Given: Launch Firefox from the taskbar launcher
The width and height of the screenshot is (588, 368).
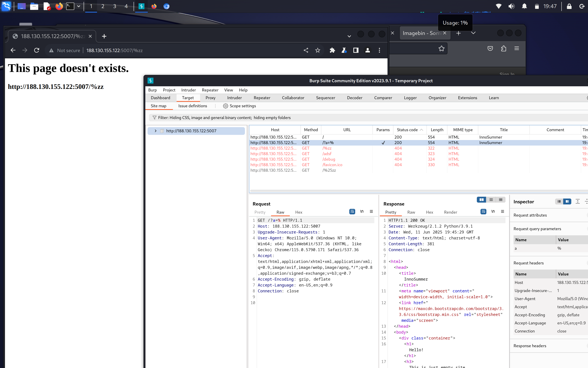Looking at the screenshot, I should [x=59, y=6].
